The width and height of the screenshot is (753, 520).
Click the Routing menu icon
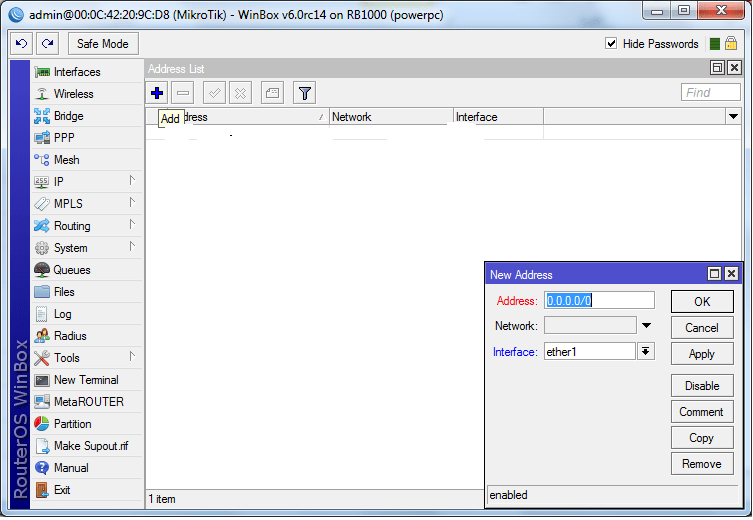[42, 226]
